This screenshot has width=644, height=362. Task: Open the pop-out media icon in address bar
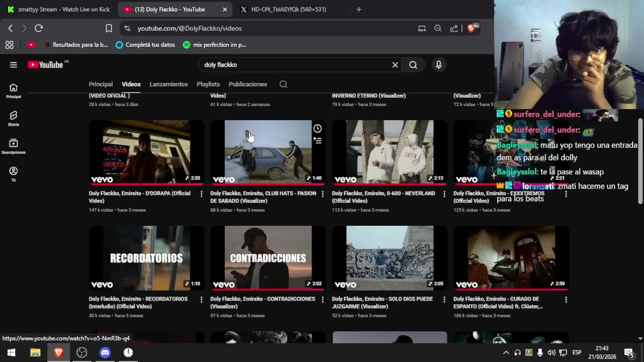click(422, 29)
